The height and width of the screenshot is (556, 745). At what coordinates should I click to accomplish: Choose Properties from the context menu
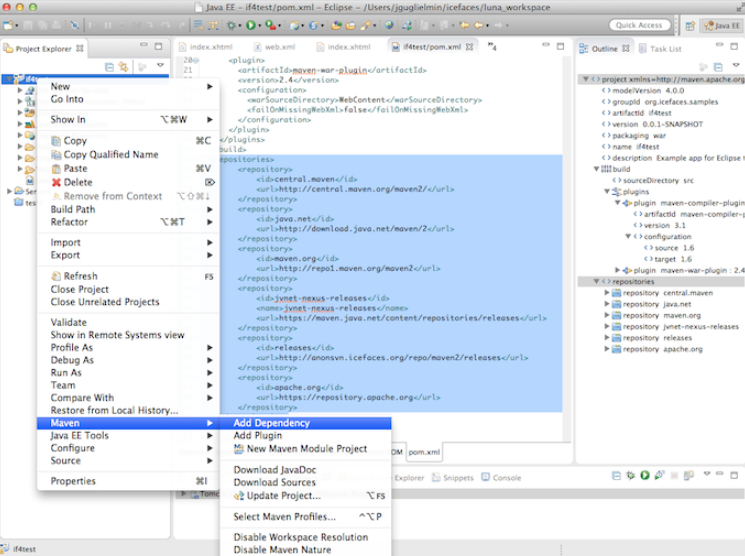tap(73, 481)
